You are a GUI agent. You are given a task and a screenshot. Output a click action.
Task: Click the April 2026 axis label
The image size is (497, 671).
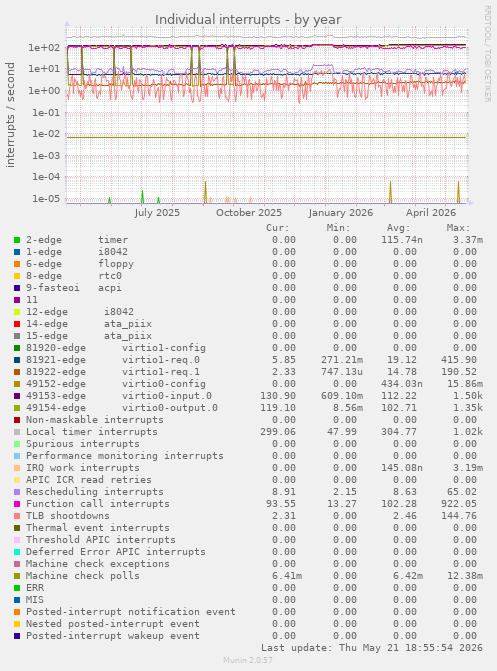431,213
